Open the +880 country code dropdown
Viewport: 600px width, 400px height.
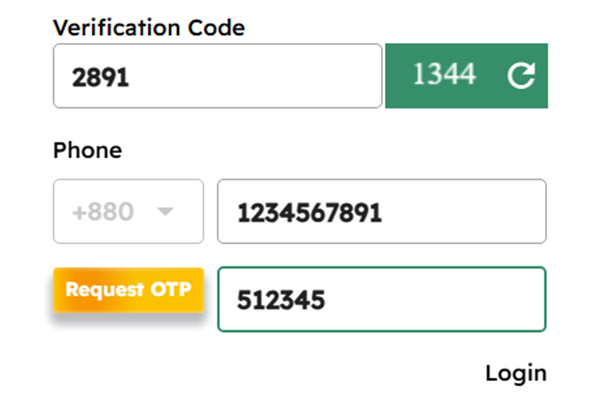128,211
